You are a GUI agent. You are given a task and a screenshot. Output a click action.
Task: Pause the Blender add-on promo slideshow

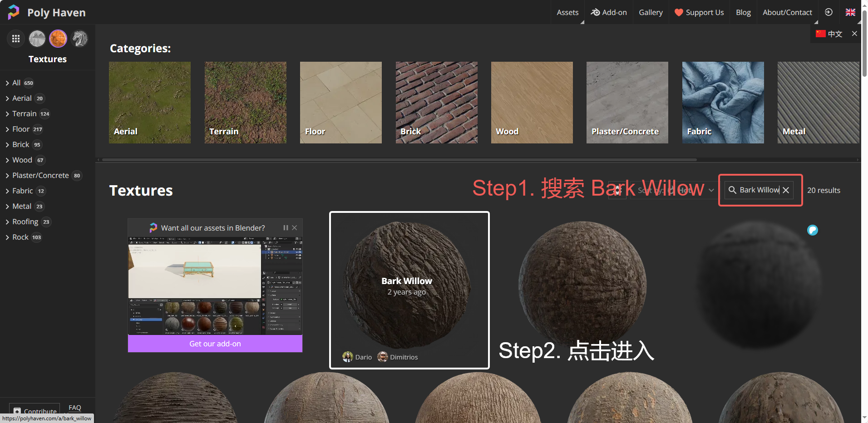pos(286,228)
